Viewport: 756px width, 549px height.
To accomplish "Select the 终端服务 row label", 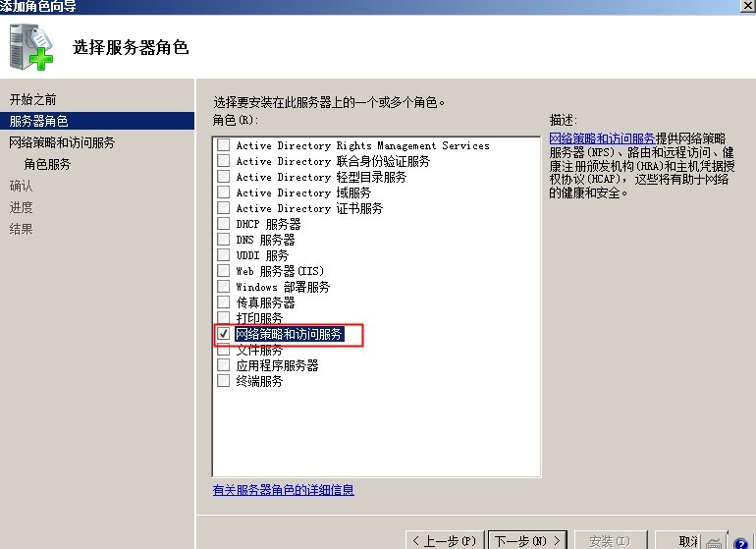I will coord(259,381).
